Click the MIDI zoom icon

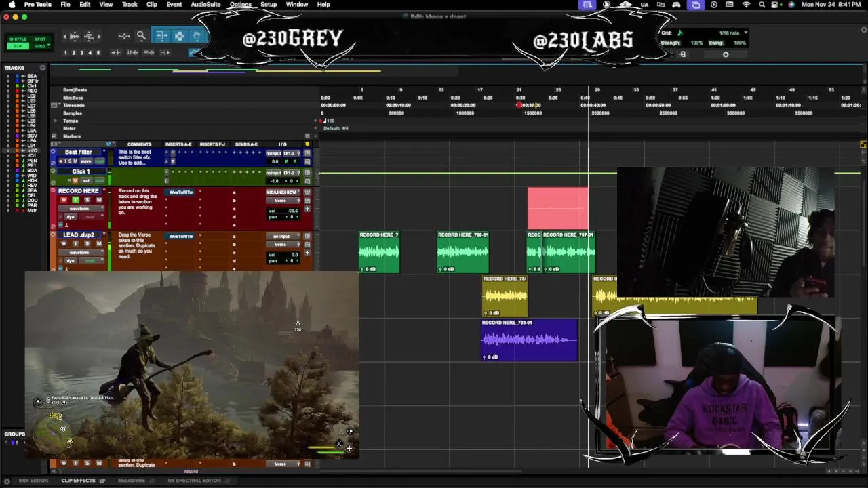(89, 36)
